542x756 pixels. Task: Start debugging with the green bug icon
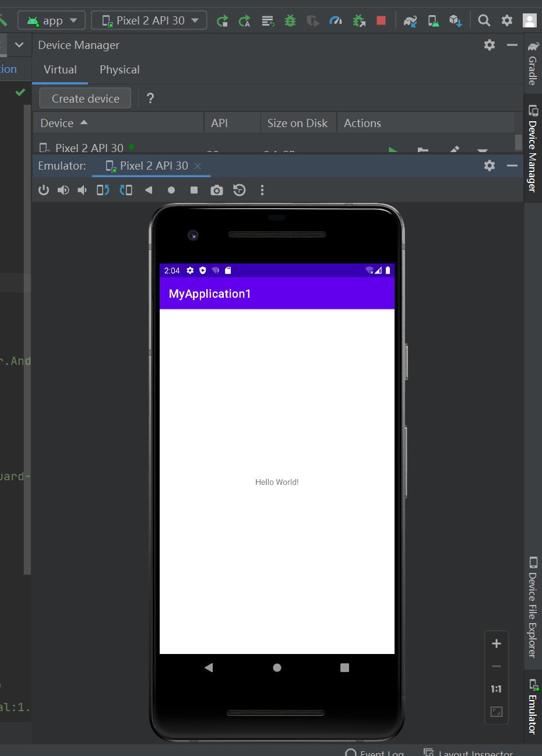click(x=290, y=21)
